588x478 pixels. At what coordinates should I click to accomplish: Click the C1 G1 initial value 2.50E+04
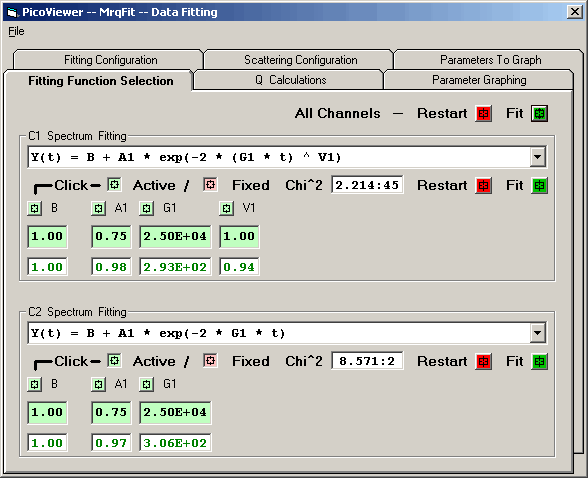tap(175, 237)
